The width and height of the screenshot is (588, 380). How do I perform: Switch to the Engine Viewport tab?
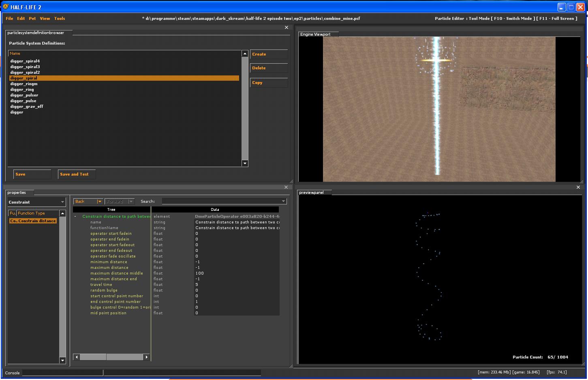tap(315, 34)
